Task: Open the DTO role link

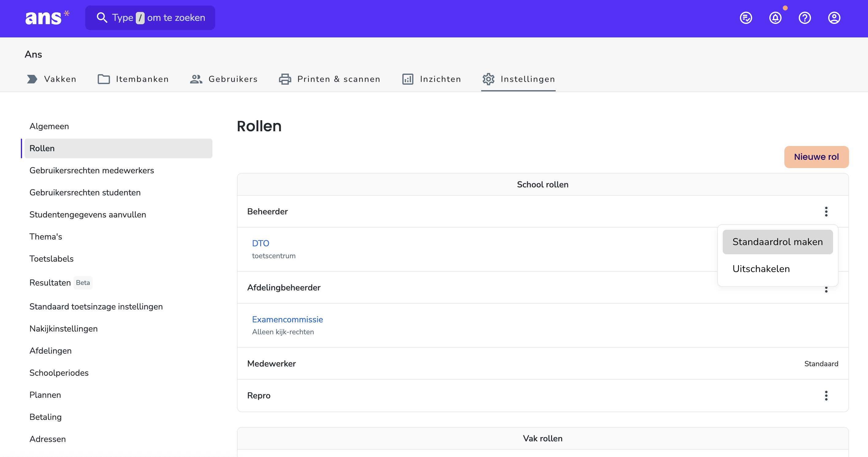Action: [261, 243]
